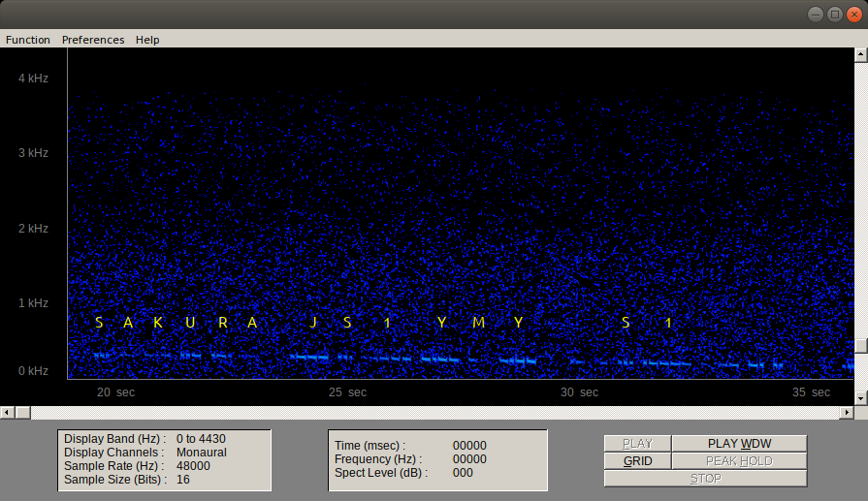Click the Frequency (Hz) value 00000
868x501 pixels.
click(x=469, y=459)
